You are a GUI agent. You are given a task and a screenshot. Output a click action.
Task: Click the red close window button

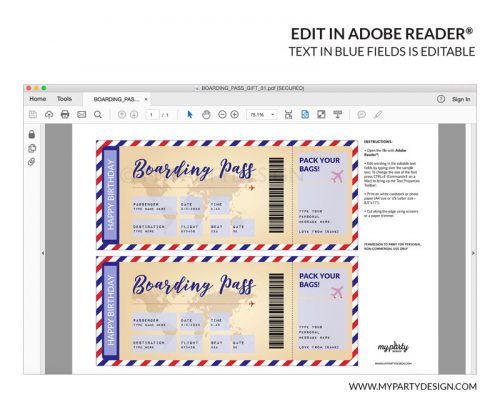pyautogui.click(x=29, y=88)
